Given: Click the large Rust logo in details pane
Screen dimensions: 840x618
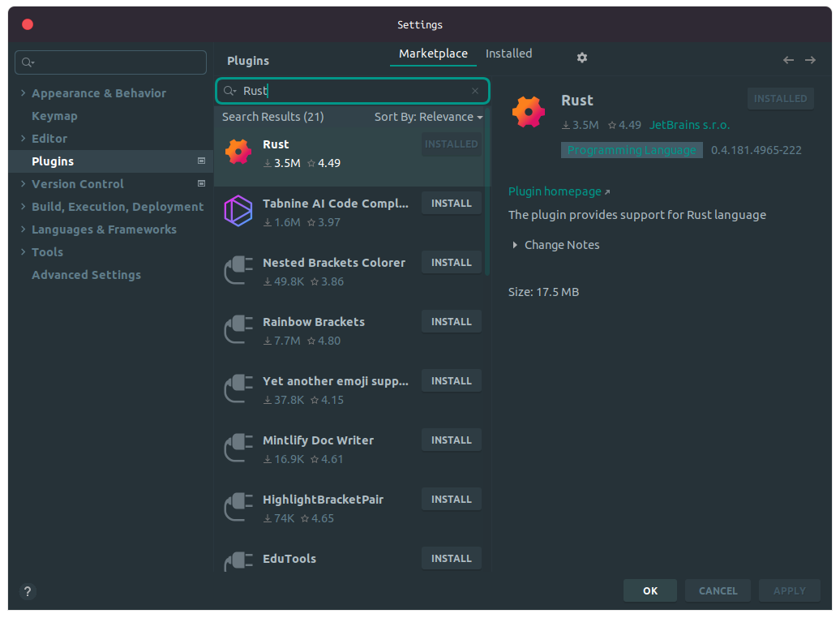Looking at the screenshot, I should [528, 111].
